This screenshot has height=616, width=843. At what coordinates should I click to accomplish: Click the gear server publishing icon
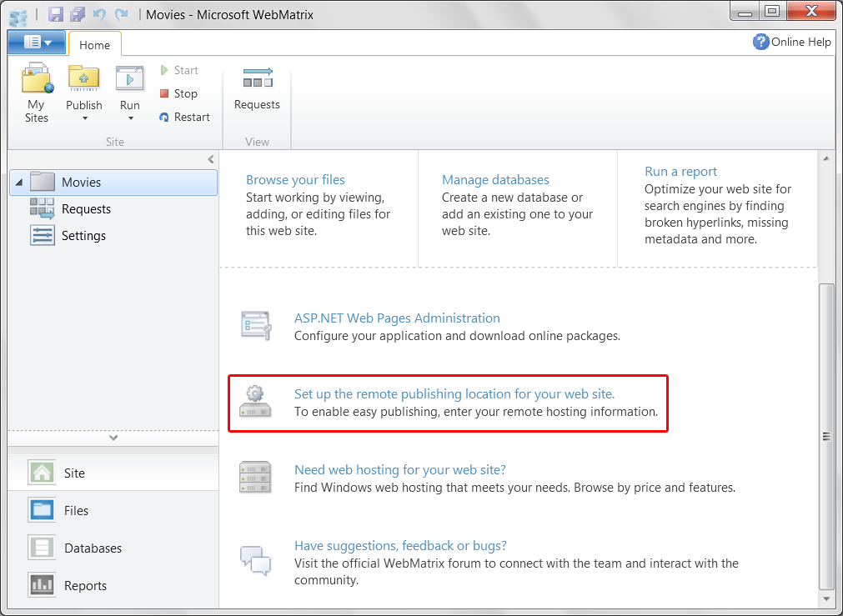pyautogui.click(x=255, y=401)
